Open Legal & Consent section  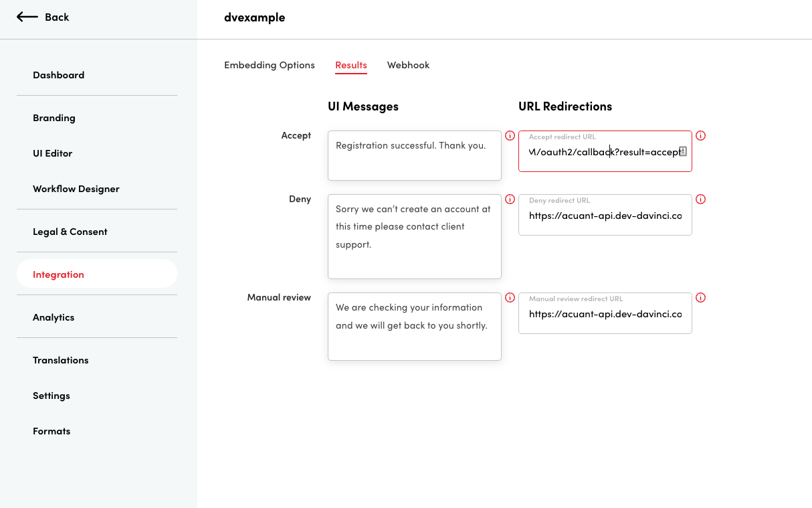70,232
